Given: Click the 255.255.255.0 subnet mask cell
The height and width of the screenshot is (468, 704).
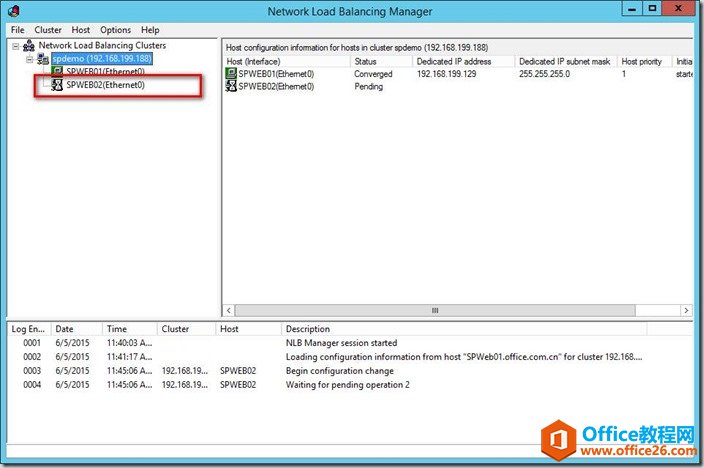Looking at the screenshot, I should 544,74.
